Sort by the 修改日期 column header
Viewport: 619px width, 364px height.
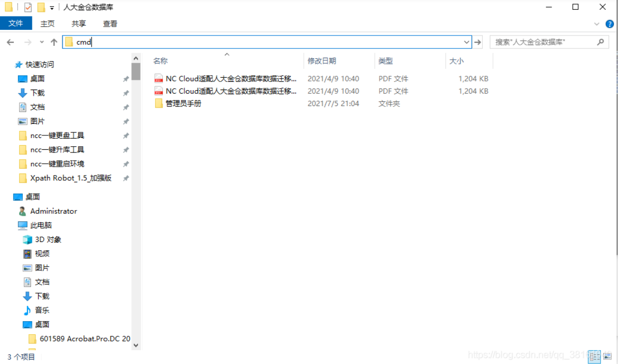[x=322, y=61]
